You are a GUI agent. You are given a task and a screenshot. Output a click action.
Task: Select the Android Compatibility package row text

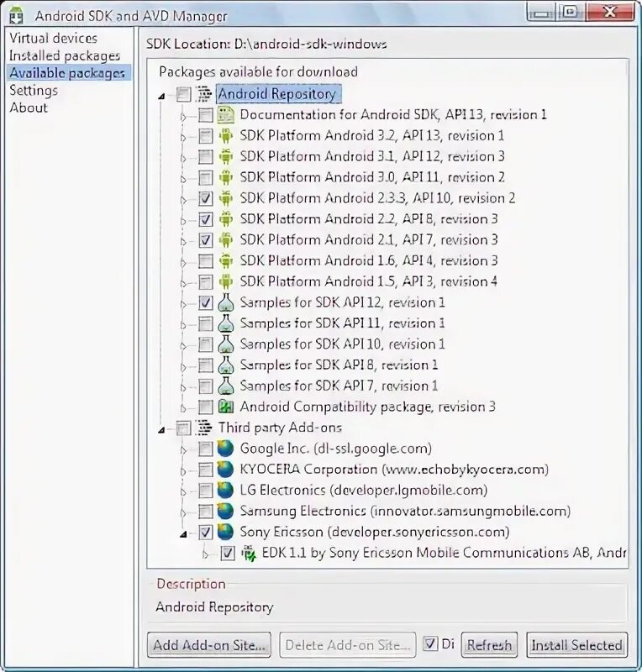coord(367,407)
